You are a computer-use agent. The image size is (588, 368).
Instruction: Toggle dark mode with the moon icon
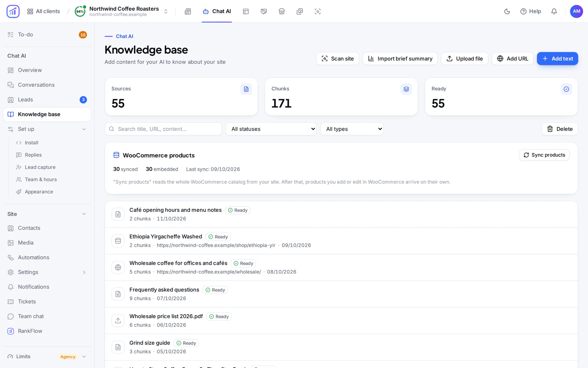[x=507, y=11]
